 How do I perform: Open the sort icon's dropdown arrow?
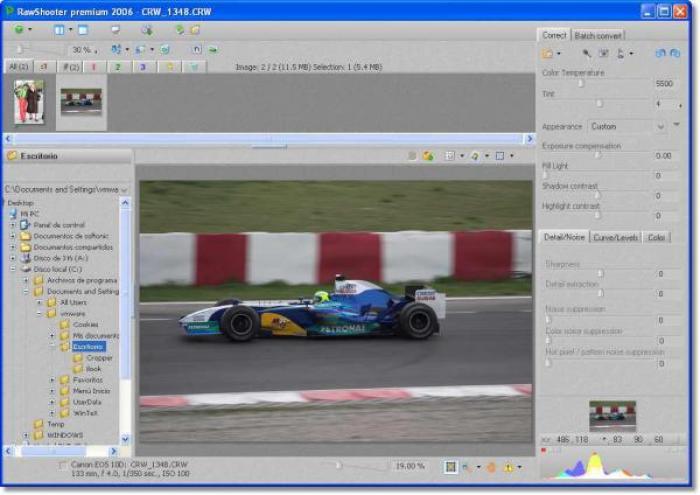click(x=127, y=50)
